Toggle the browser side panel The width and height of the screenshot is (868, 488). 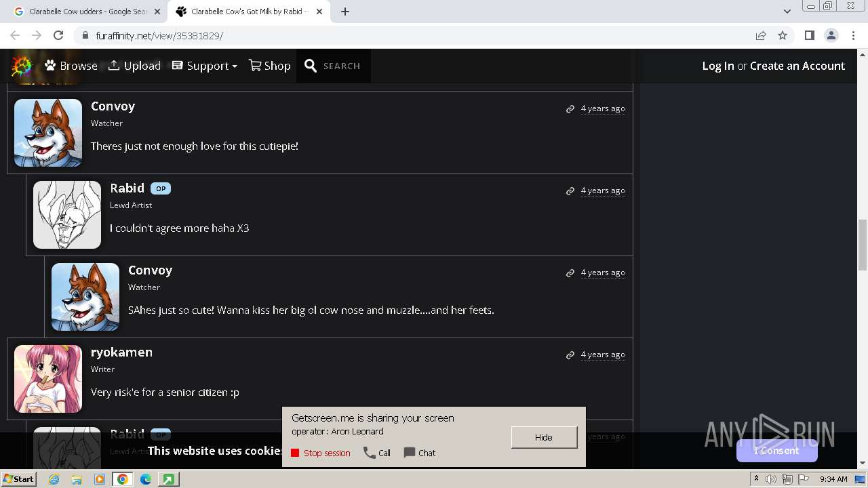pos(809,35)
